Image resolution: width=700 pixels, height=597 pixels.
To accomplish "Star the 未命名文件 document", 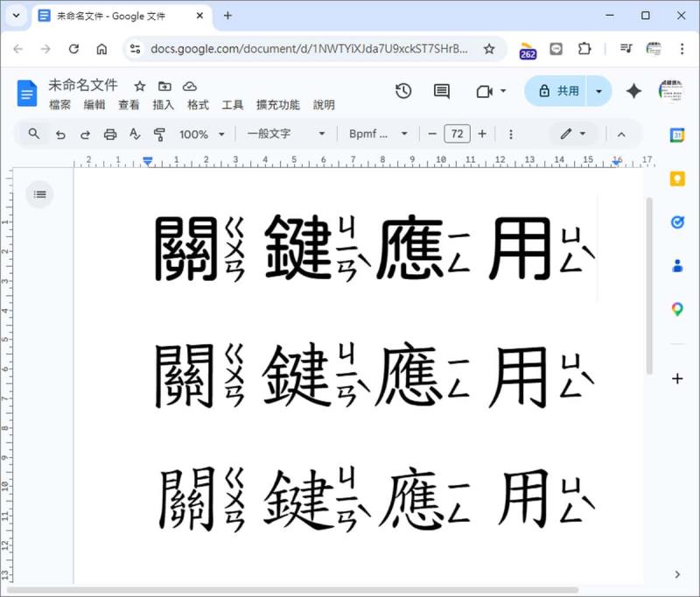I will 138,86.
